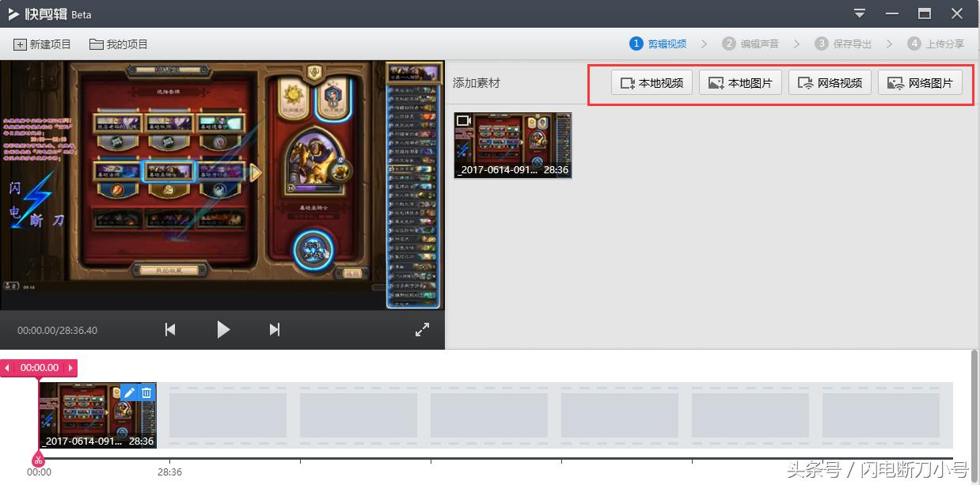Add a 网络视频 online video
The width and height of the screenshot is (980, 485).
pyautogui.click(x=830, y=83)
